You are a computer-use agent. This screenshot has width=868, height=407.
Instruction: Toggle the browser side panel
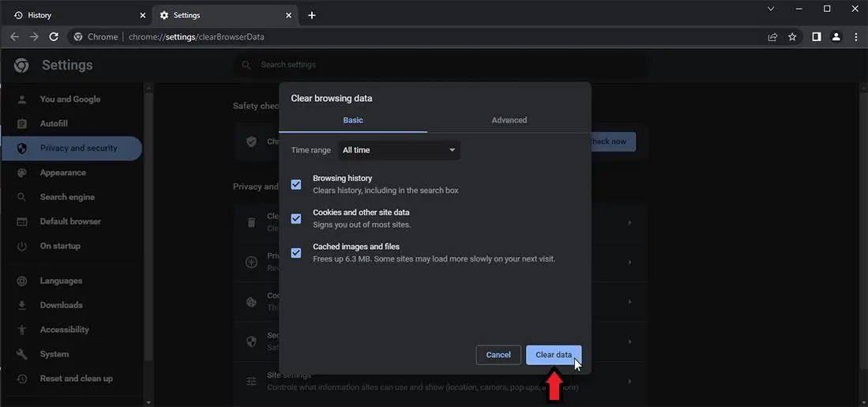tap(817, 36)
